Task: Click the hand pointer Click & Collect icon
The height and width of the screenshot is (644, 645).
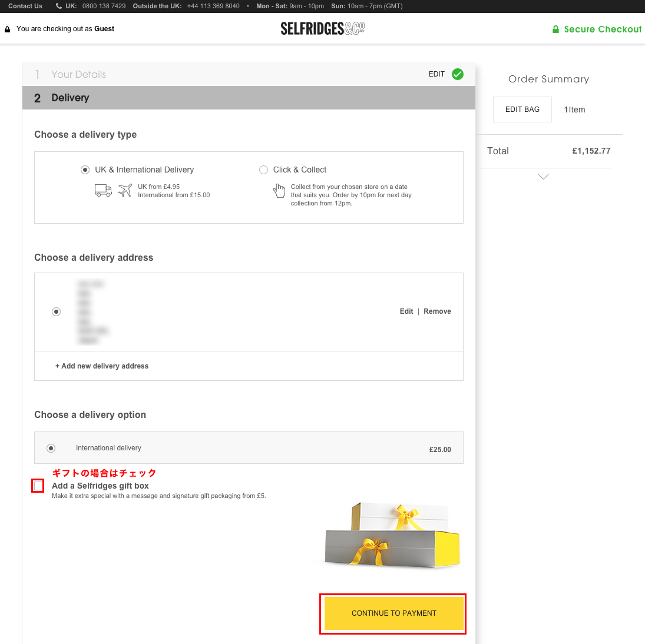Action: tap(279, 191)
